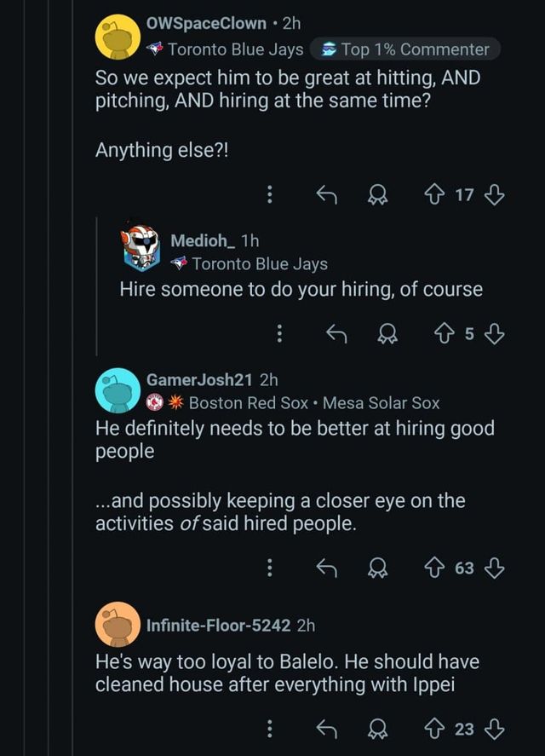Image resolution: width=545 pixels, height=756 pixels.
Task: Award Infinite-Floor-5242's comment
Action: coord(376,729)
